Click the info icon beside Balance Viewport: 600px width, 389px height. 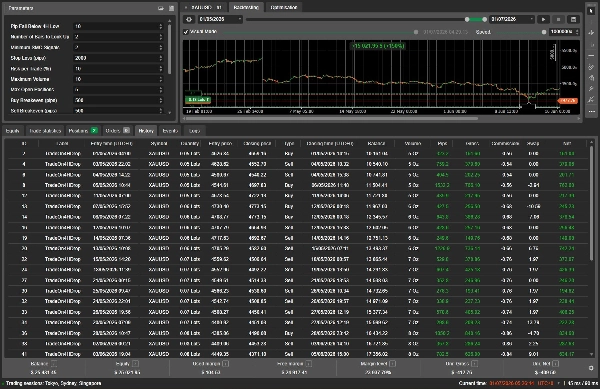tap(54, 364)
